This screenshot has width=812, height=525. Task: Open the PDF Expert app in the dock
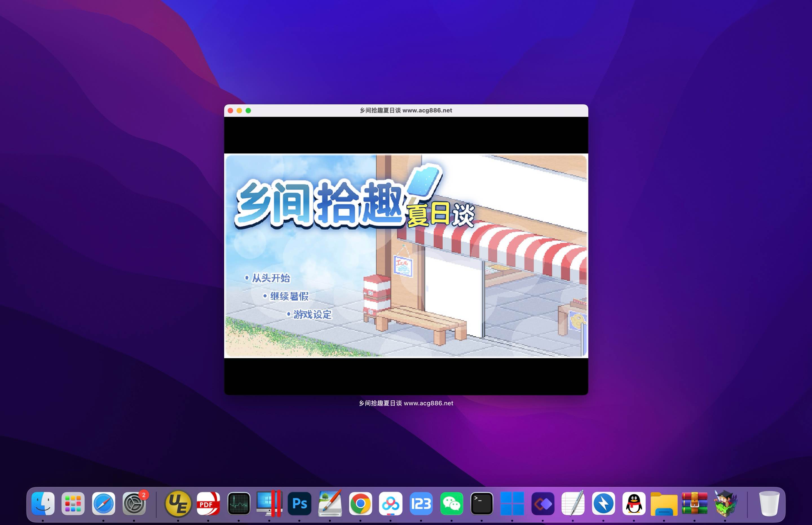click(x=208, y=503)
